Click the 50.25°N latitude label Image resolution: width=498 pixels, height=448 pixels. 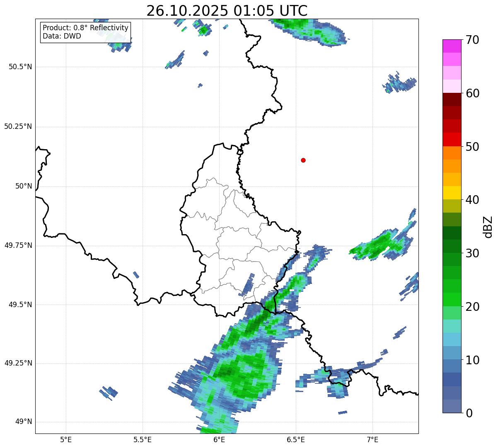tap(18, 126)
